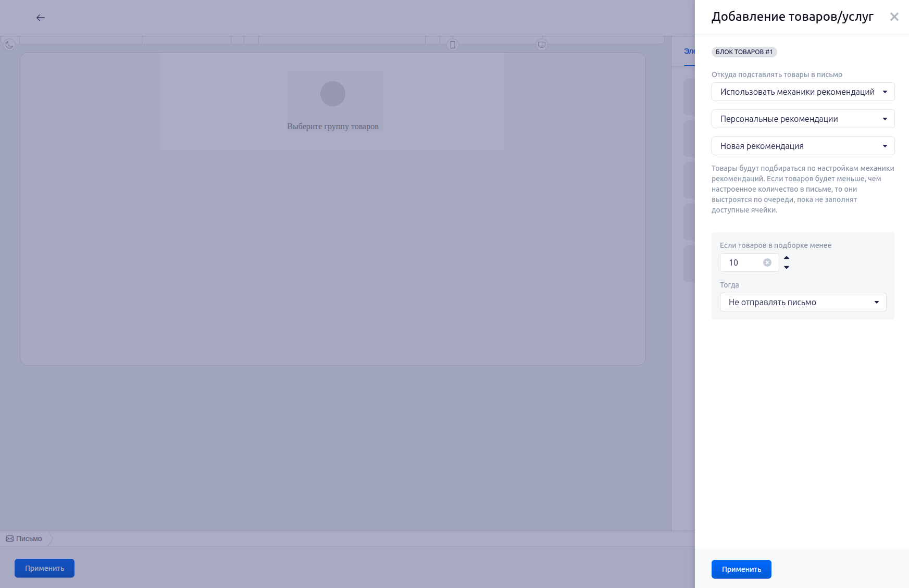This screenshot has width=909, height=588.
Task: Decrease the product count with down arrow
Action: tap(787, 267)
